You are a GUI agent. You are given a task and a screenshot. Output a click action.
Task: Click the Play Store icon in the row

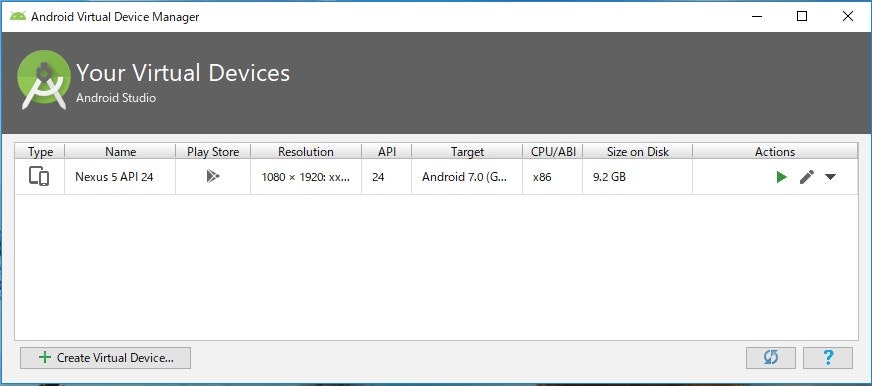212,176
